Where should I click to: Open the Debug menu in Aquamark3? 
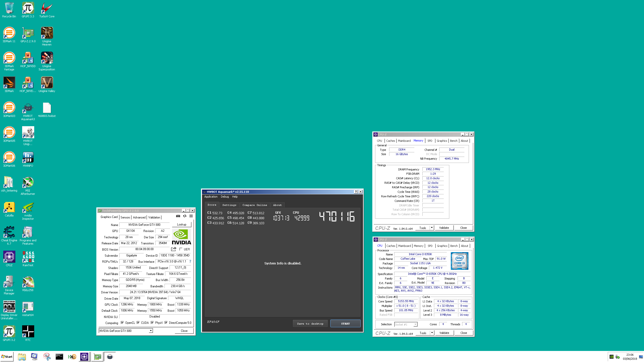click(225, 197)
